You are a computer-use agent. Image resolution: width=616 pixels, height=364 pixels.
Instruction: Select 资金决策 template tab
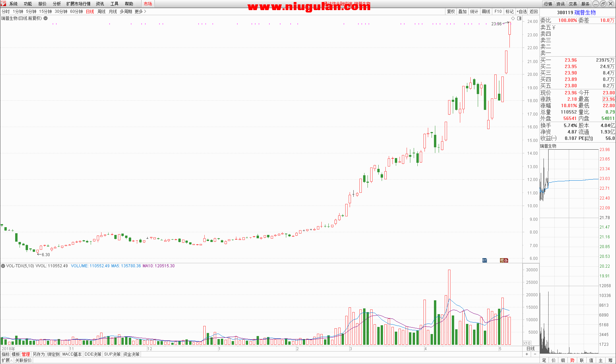[x=131, y=354]
